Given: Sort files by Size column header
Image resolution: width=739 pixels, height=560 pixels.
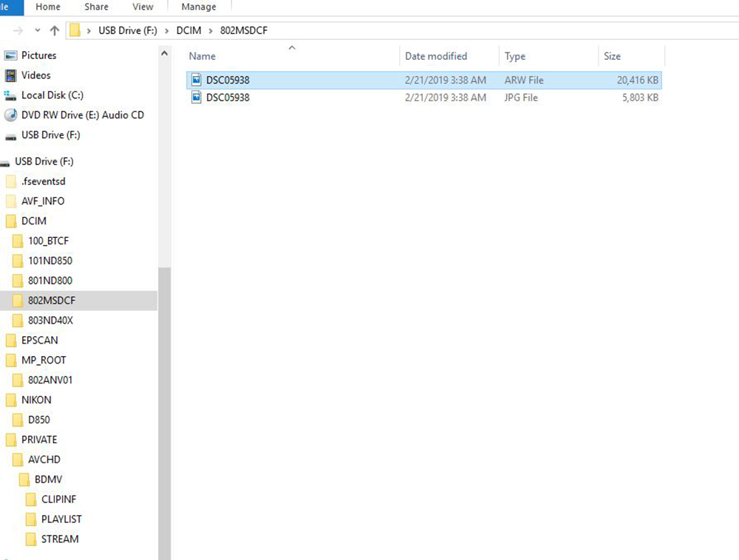Looking at the screenshot, I should 613,56.
